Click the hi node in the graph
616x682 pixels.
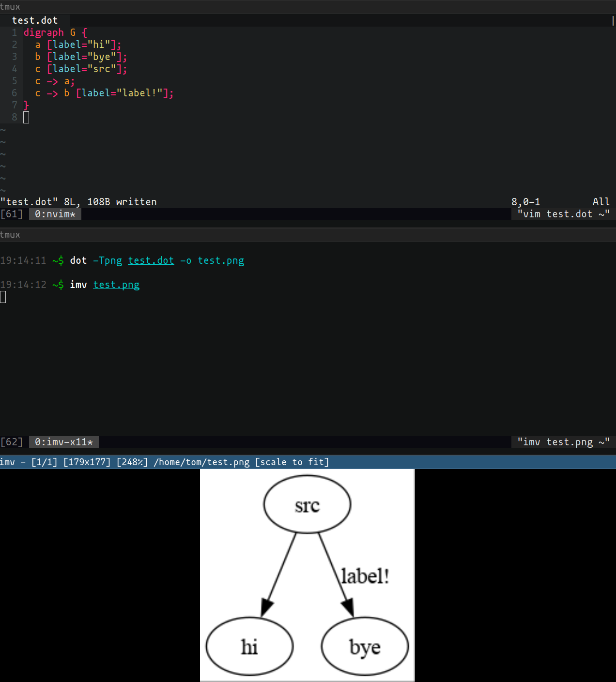click(x=249, y=647)
